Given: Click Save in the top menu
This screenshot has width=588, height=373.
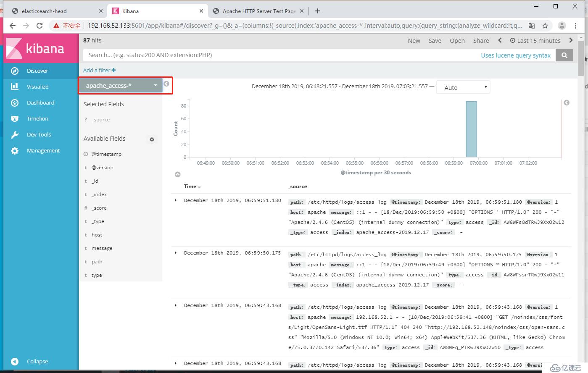Looking at the screenshot, I should [x=435, y=41].
